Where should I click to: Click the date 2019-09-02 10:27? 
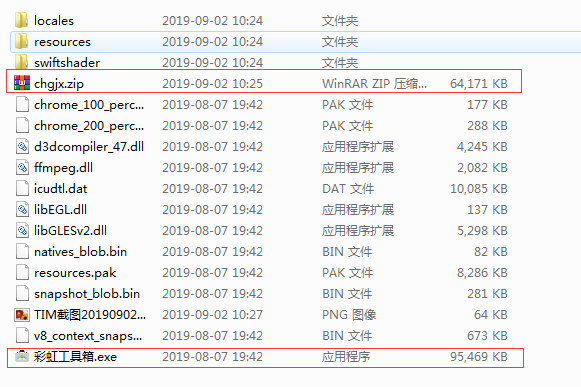[212, 315]
